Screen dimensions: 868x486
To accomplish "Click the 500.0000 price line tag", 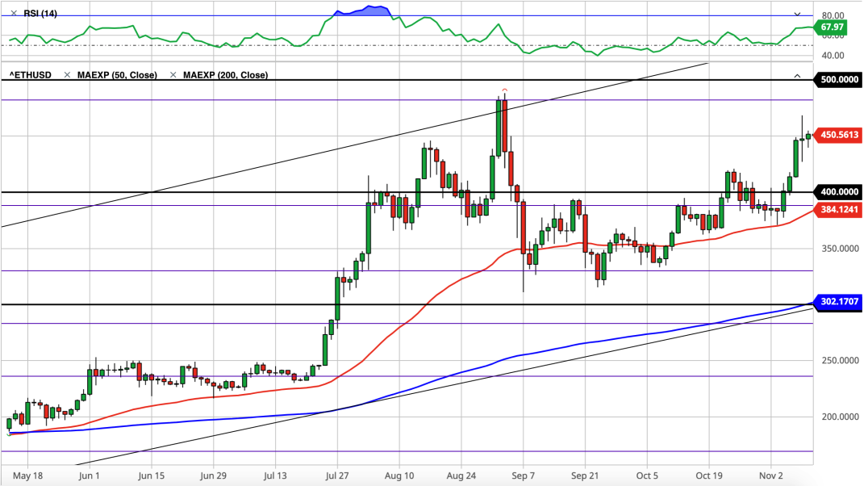I will click(x=837, y=80).
